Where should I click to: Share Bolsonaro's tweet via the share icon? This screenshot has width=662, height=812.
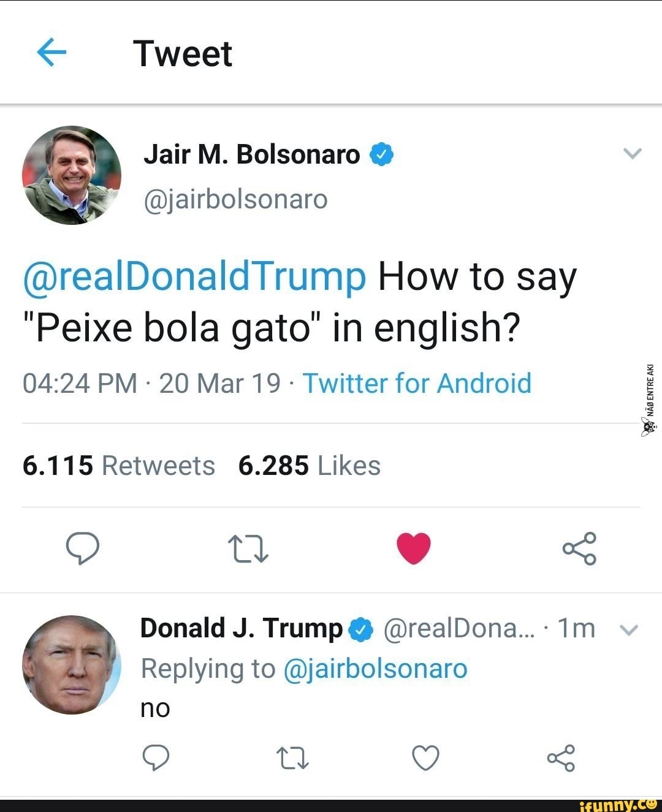[x=579, y=548]
